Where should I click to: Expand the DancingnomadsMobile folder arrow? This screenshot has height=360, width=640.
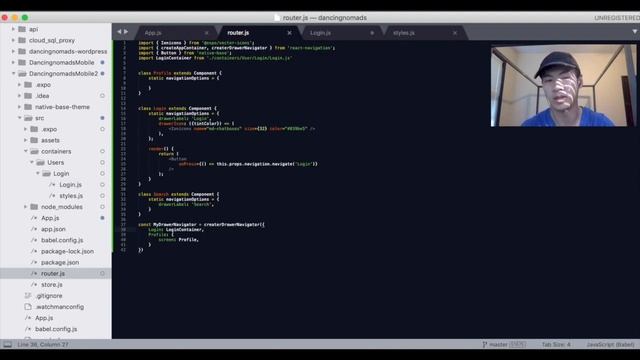click(13, 62)
